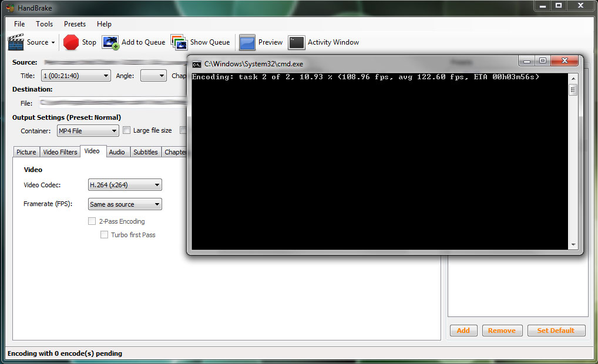The image size is (598, 364).
Task: Click the Add preset button
Action: [x=463, y=331]
